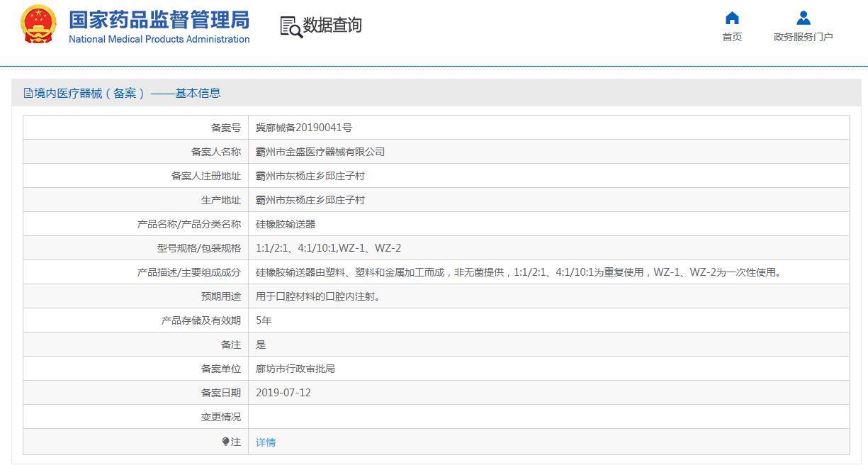Select address value in 生产地址 row
The width and height of the screenshot is (868, 475).
[310, 200]
